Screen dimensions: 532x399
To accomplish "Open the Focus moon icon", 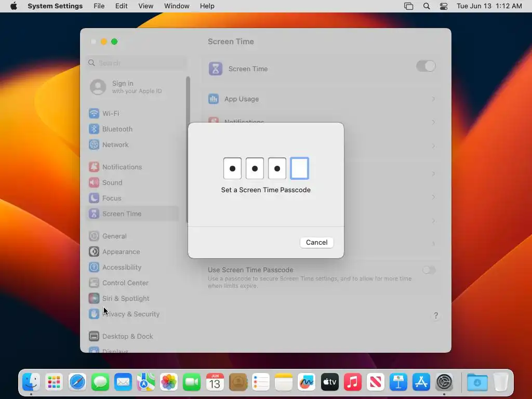I will [94, 198].
